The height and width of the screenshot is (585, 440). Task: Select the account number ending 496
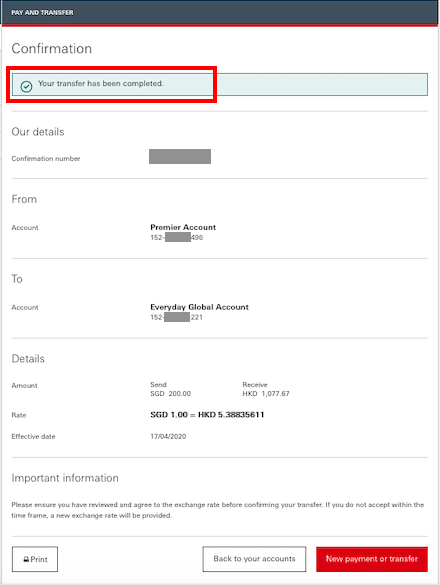(x=177, y=238)
